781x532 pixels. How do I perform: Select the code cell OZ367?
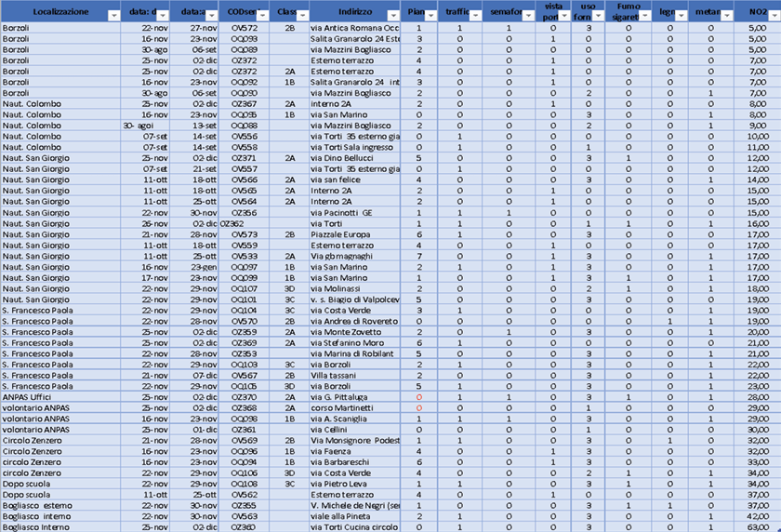tap(244, 104)
